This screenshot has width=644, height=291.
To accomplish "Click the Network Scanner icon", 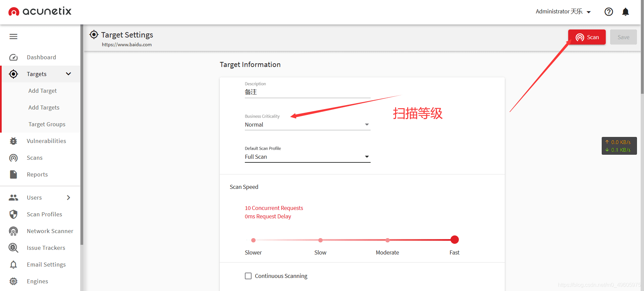I will click(x=13, y=231).
